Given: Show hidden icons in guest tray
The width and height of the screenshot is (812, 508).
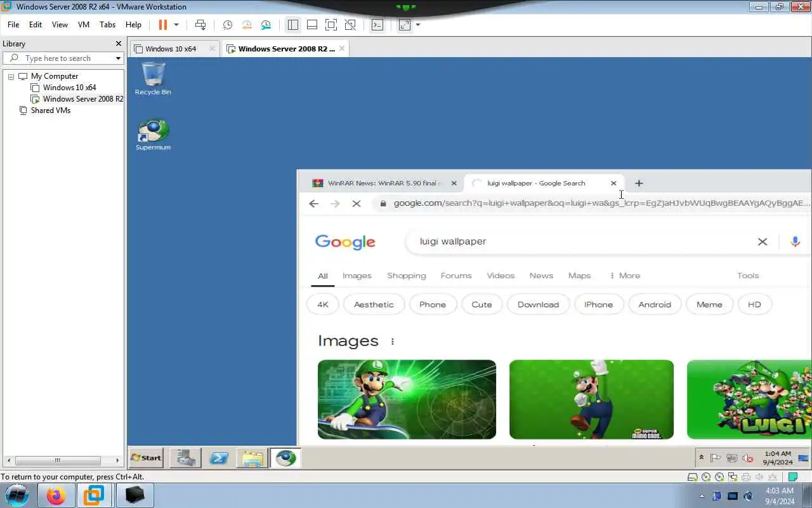Looking at the screenshot, I should (x=701, y=457).
